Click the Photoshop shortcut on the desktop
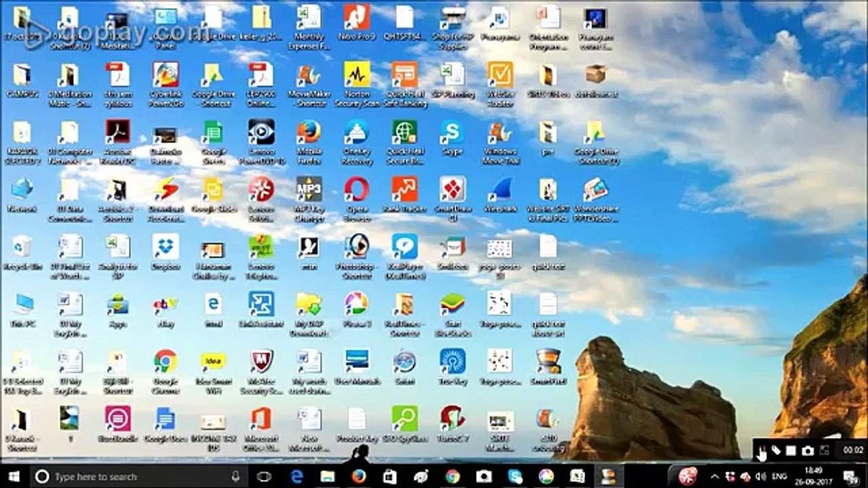This screenshot has width=868, height=488. coord(357,257)
